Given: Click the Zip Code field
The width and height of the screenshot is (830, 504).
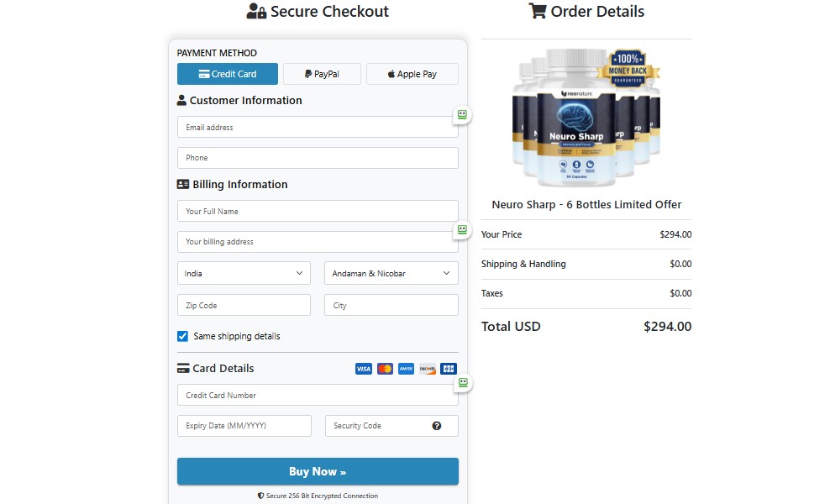Looking at the screenshot, I should [244, 306].
